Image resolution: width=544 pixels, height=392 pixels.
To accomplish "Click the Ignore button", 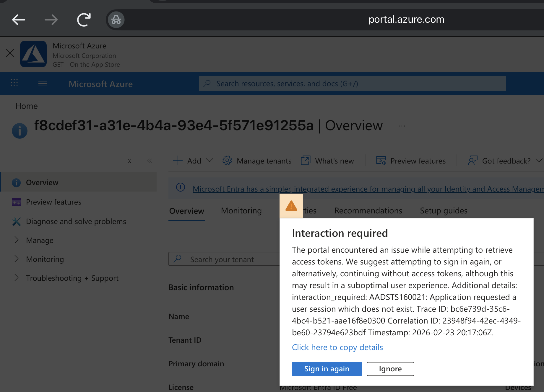I will point(390,369).
